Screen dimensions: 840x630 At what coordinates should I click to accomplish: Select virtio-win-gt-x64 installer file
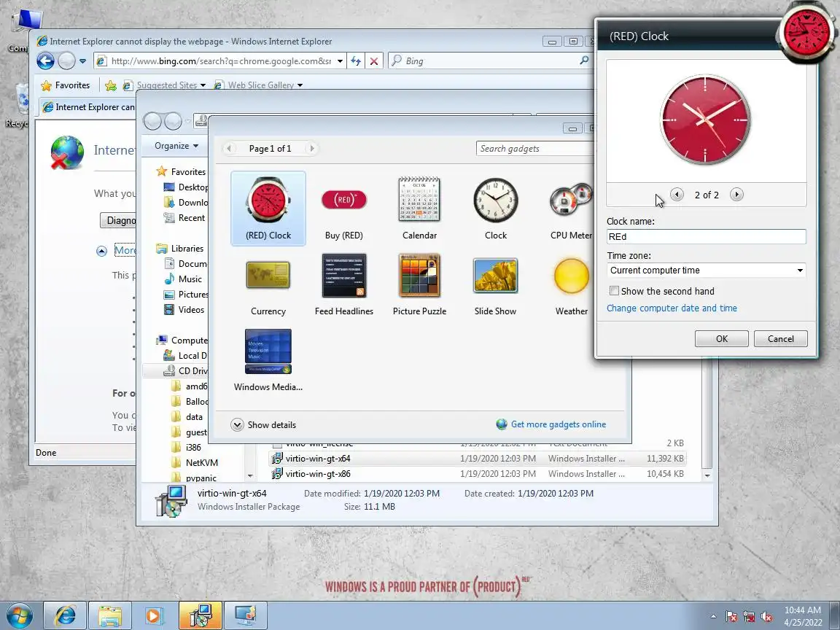tap(477, 459)
